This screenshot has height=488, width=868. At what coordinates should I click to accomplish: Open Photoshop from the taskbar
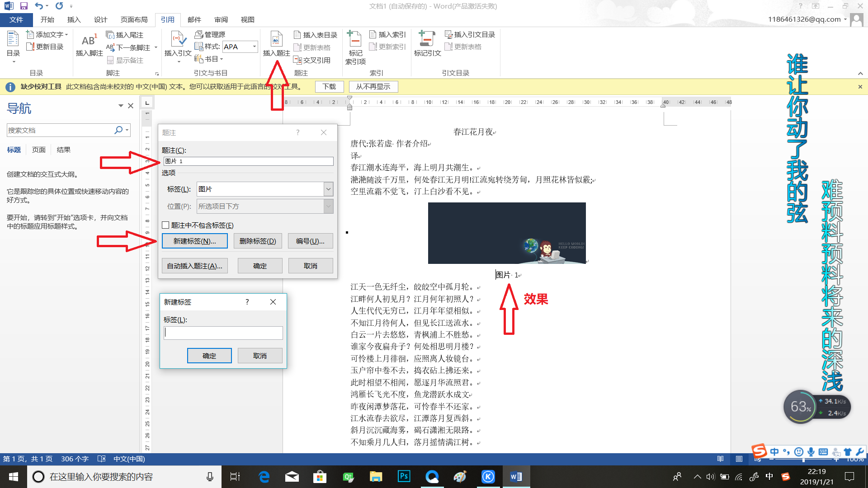coord(404,477)
